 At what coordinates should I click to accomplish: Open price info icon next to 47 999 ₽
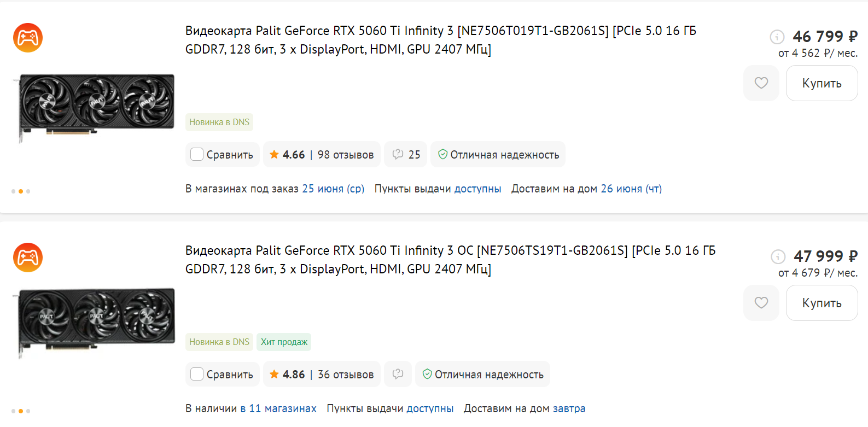(778, 256)
